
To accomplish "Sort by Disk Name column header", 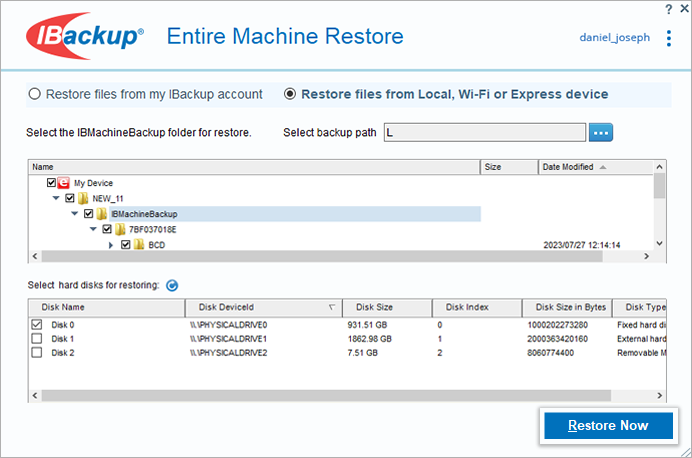I will 106,308.
